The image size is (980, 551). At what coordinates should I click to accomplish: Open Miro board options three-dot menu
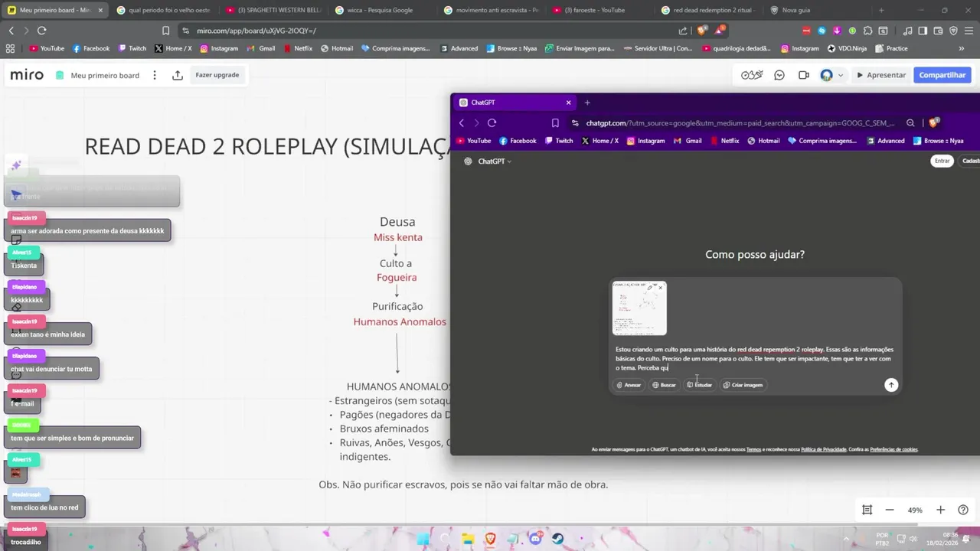point(155,75)
